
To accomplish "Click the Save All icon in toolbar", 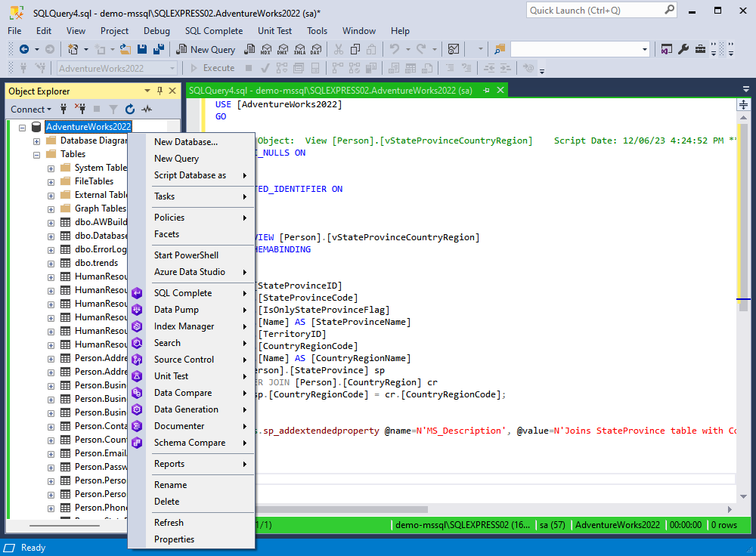I will (x=159, y=49).
